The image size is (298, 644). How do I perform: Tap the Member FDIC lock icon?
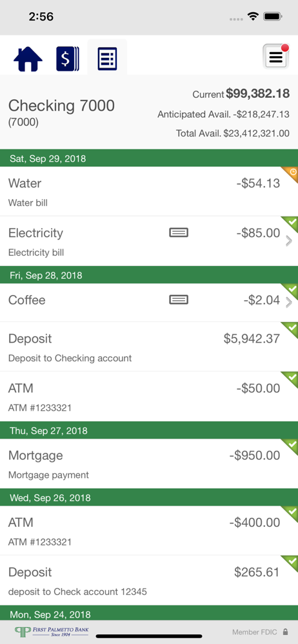coord(285,632)
